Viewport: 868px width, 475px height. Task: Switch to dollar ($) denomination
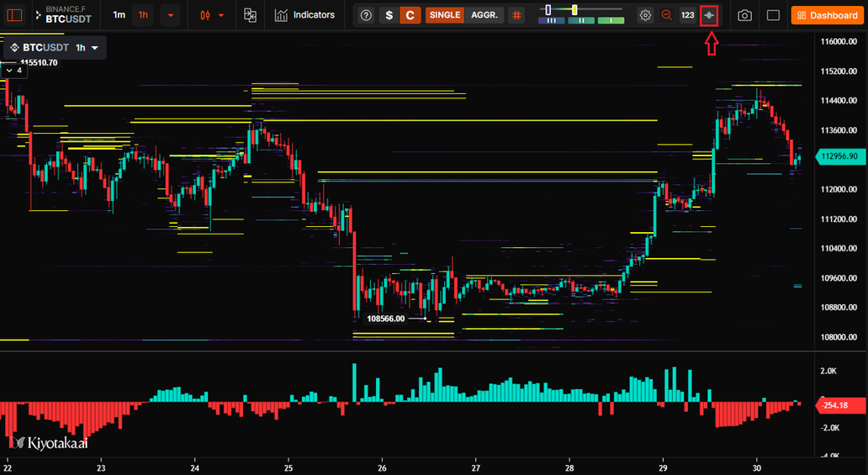(388, 15)
